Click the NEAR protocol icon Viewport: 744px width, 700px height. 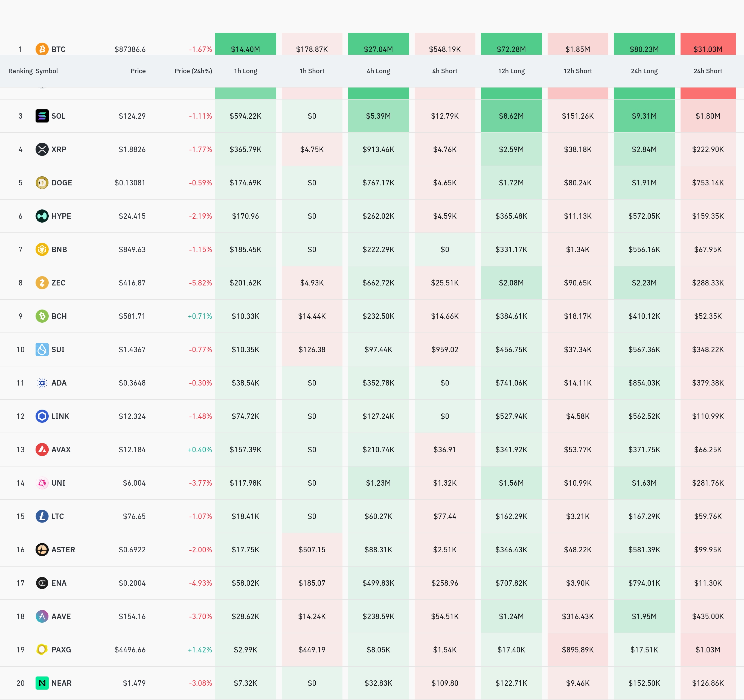click(42, 683)
